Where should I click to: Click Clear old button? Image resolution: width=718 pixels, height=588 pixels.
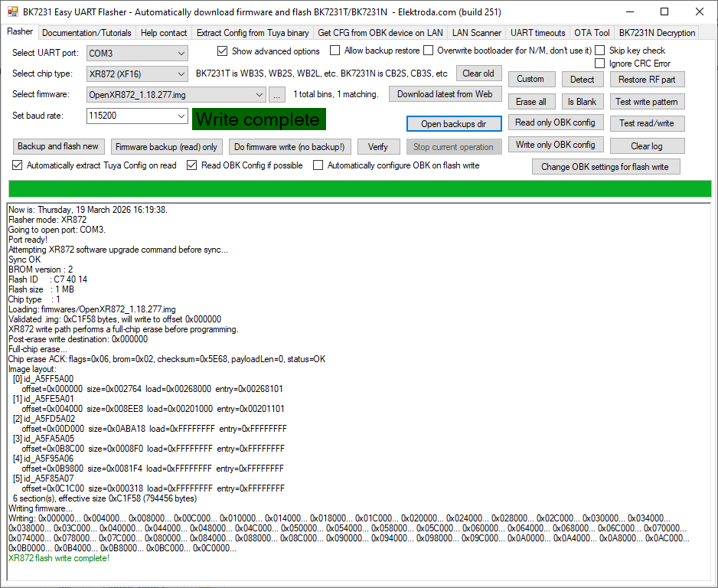pos(478,73)
